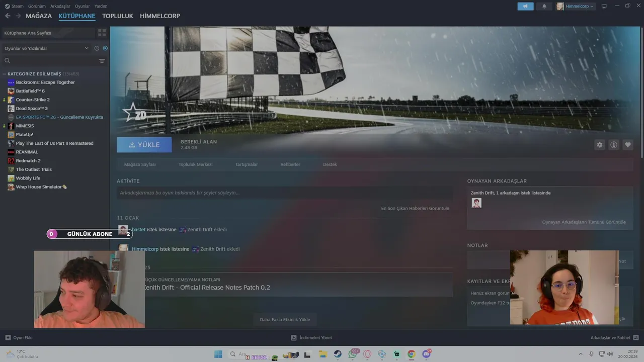This screenshot has height=362, width=644.
Task: Click friend avatar in Oynayan Arkadaşlar
Action: [476, 203]
